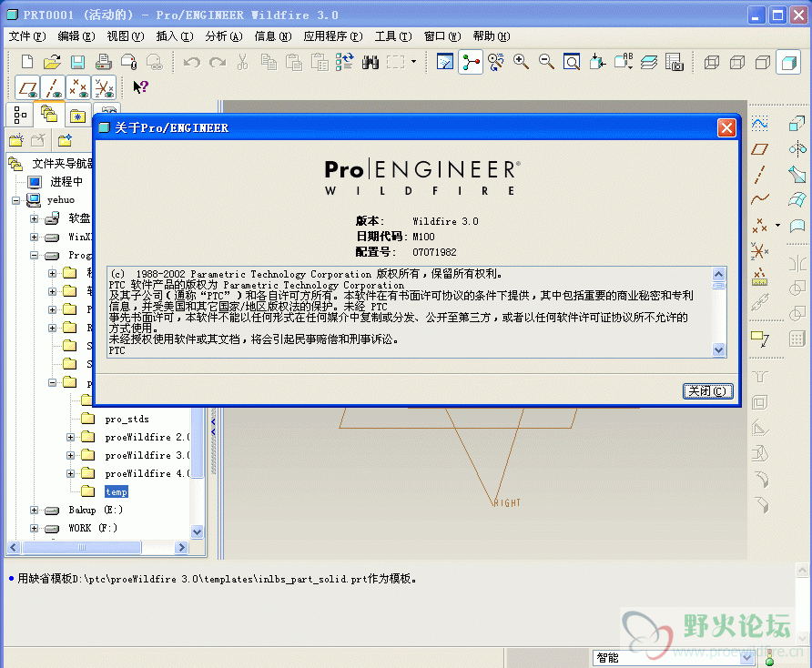
Task: Open the 智能 selection filter dropdown
Action: tap(746, 658)
